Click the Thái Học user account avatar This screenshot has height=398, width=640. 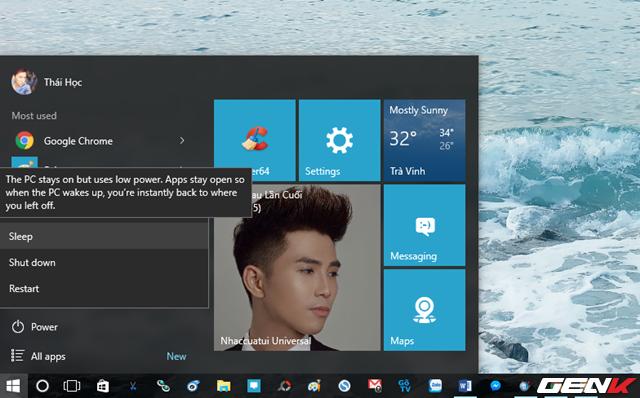click(x=24, y=82)
